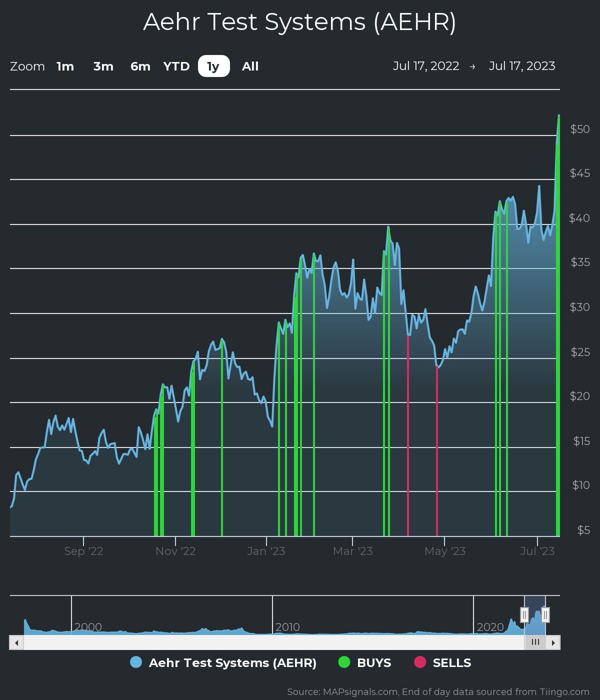This screenshot has height=700, width=600.
Task: Click the 2010 label in navigator
Action: pyautogui.click(x=287, y=627)
